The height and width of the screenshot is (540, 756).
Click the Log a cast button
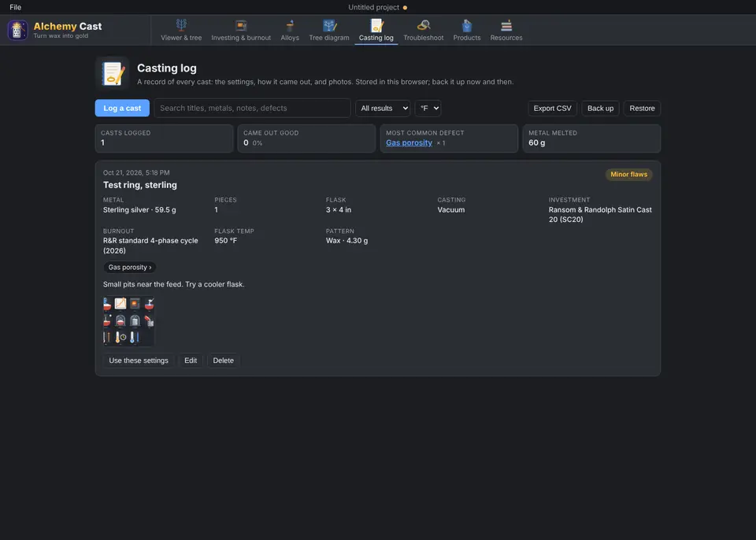click(x=123, y=108)
